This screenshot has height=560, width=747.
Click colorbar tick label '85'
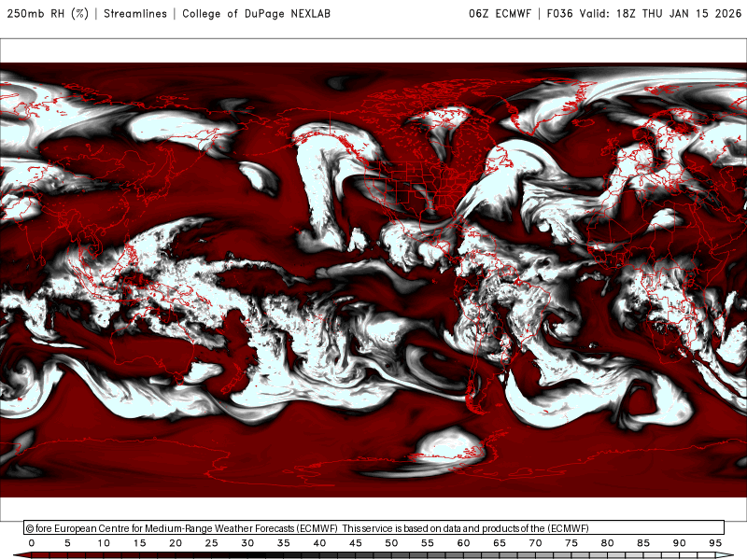coord(643,543)
